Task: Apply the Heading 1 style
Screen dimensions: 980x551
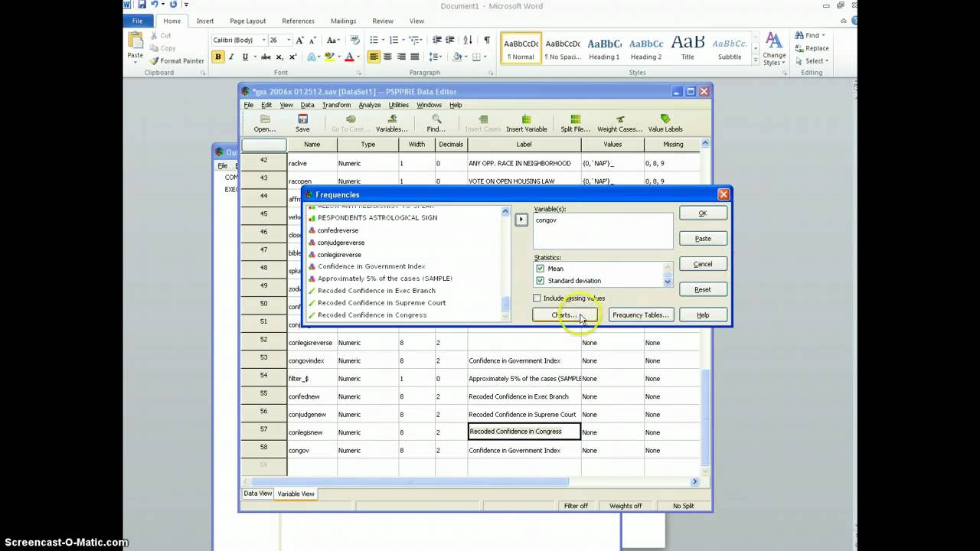Action: click(604, 47)
